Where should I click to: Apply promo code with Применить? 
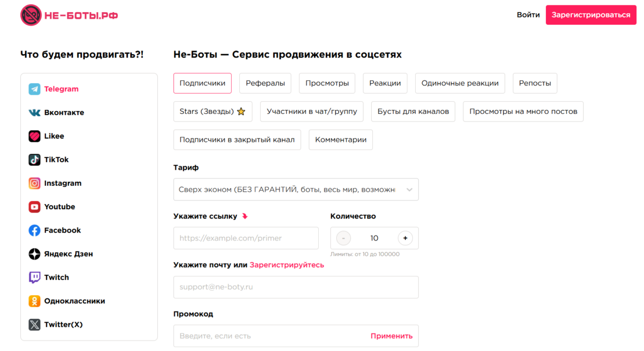(x=392, y=336)
